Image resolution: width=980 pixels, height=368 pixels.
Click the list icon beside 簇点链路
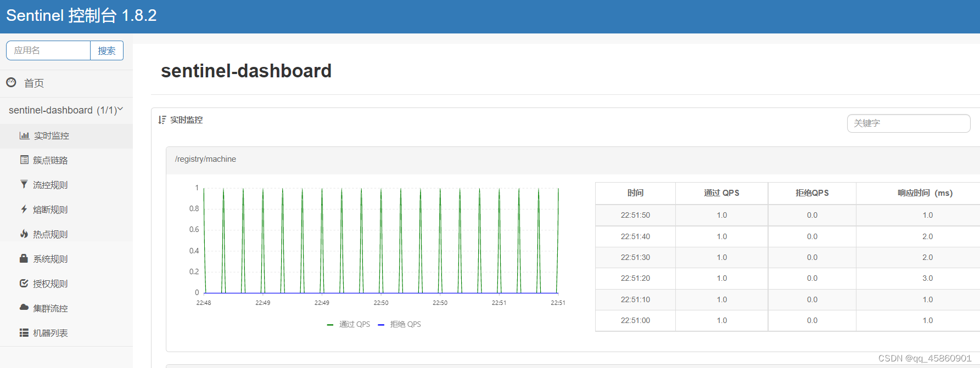pyautogui.click(x=24, y=160)
